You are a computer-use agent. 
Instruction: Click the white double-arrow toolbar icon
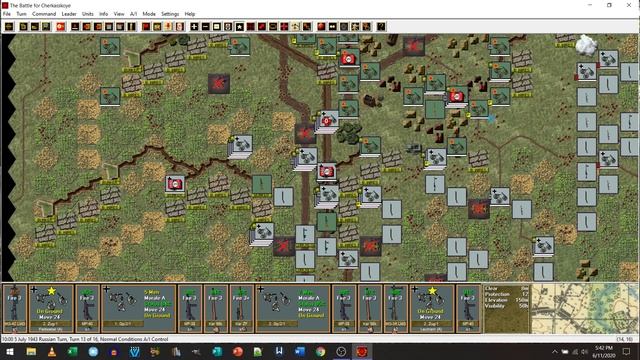tap(333, 27)
